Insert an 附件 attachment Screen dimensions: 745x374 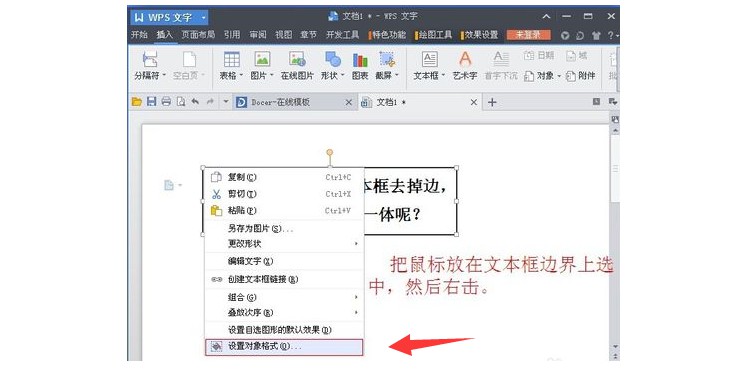[581, 76]
